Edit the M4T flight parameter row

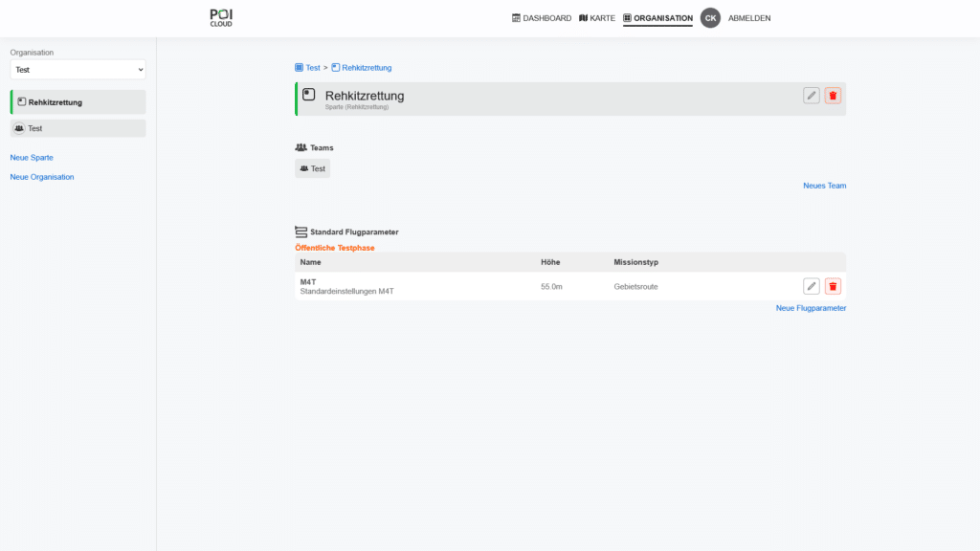click(x=812, y=286)
